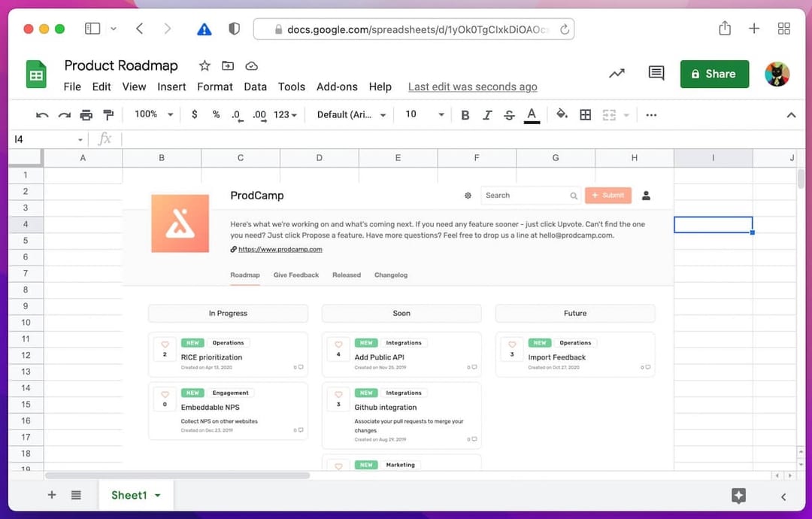Open the Insert menu
Screen dimensions: 812x519
tap(171, 87)
